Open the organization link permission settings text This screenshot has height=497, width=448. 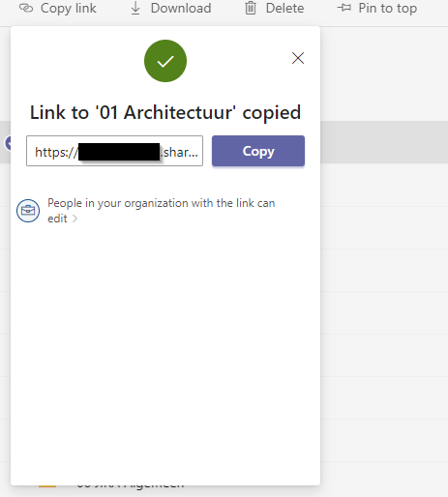161,211
